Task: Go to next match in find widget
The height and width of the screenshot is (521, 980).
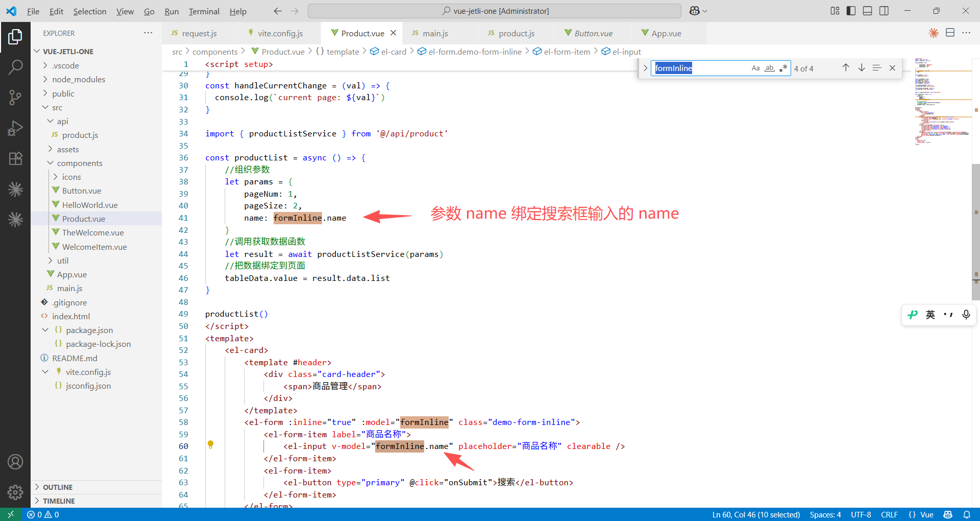Action: [x=862, y=68]
